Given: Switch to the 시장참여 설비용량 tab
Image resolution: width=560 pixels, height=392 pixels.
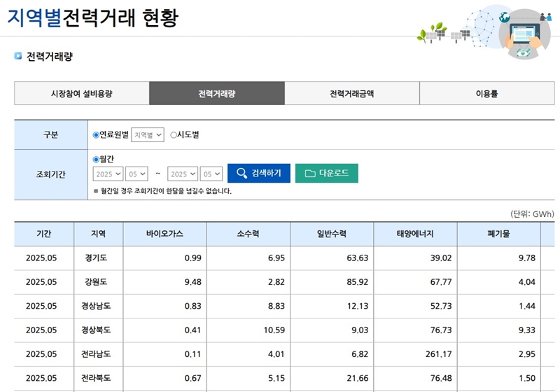Looking at the screenshot, I should (82, 94).
